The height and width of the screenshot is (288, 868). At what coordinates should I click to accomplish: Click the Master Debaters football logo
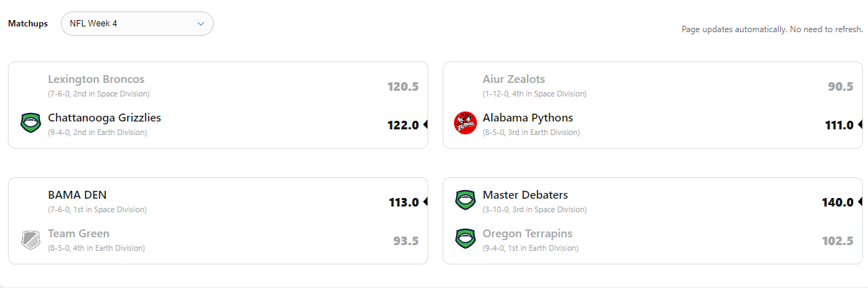click(465, 200)
